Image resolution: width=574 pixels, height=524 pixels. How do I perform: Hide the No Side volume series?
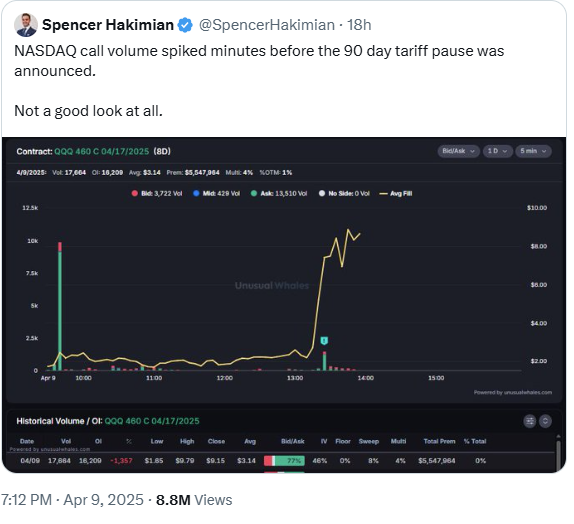click(x=344, y=193)
